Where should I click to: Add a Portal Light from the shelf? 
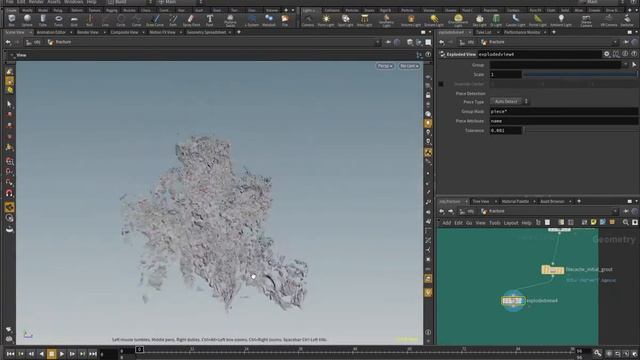coord(538,20)
